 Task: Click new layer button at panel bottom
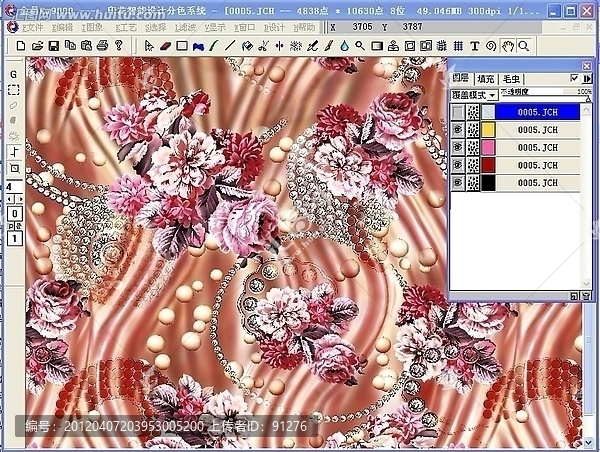(574, 296)
